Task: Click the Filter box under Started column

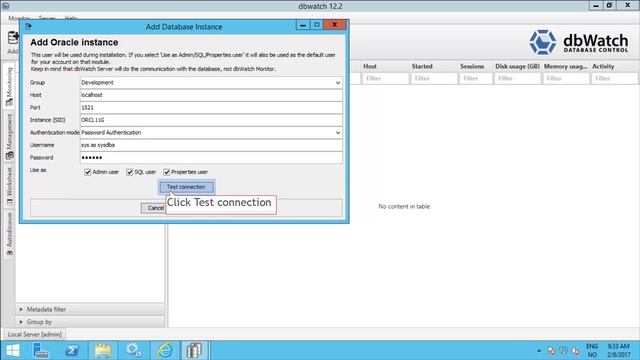Action: [x=434, y=78]
